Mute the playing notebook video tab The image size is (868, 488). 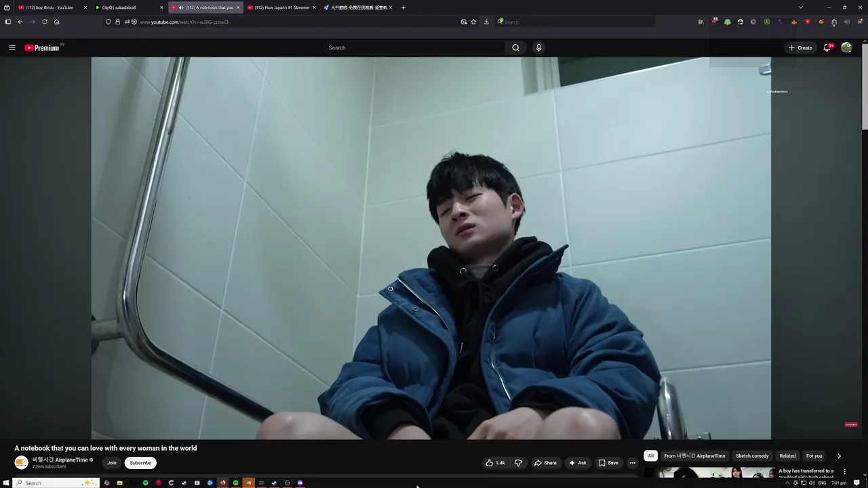pyautogui.click(x=181, y=7)
